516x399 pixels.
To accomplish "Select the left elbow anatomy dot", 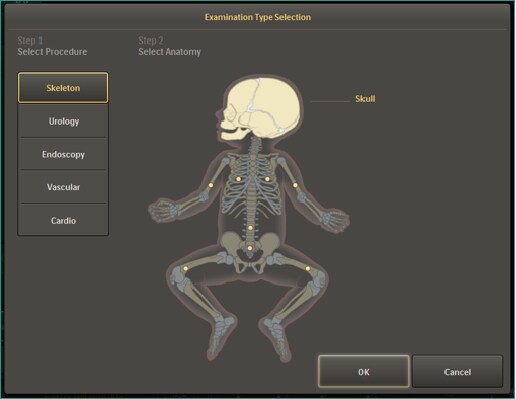I will [x=211, y=185].
